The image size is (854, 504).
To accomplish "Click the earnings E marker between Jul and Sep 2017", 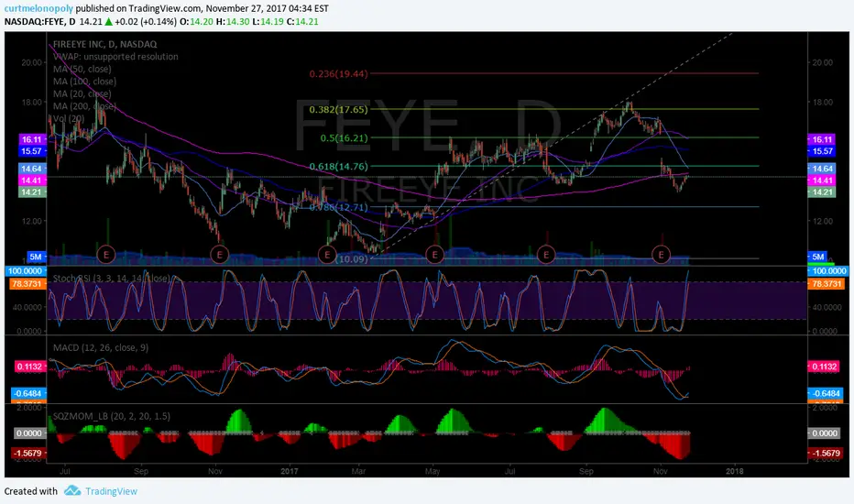I will tap(546, 255).
